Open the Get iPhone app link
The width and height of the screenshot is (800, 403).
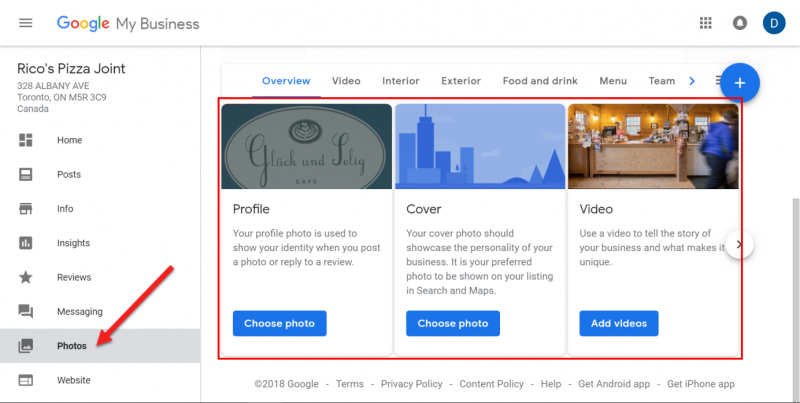701,384
